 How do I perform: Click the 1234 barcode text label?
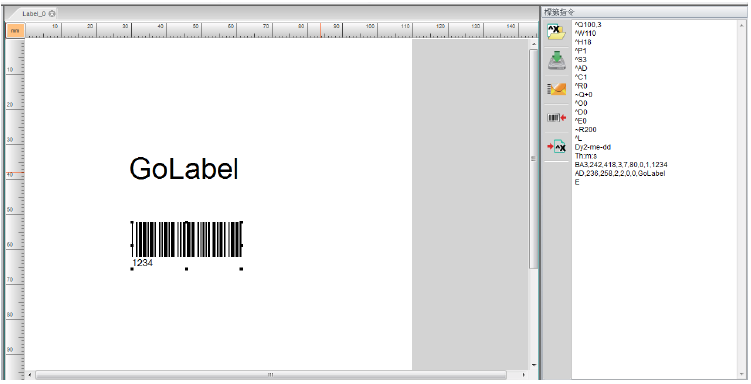pos(142,263)
